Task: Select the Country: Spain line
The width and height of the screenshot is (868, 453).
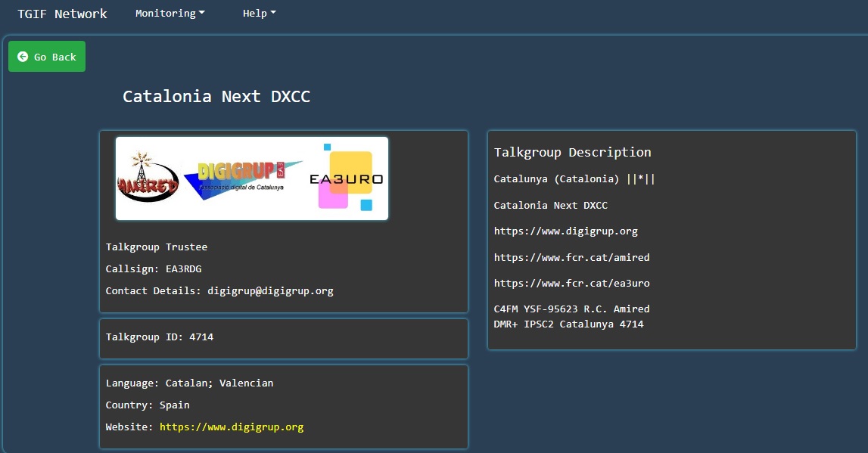Action: pos(148,405)
